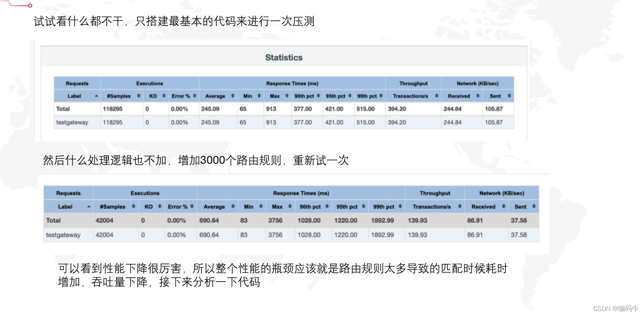The image size is (644, 315).
Task: Click bottom Total samples 42004
Action: click(104, 220)
